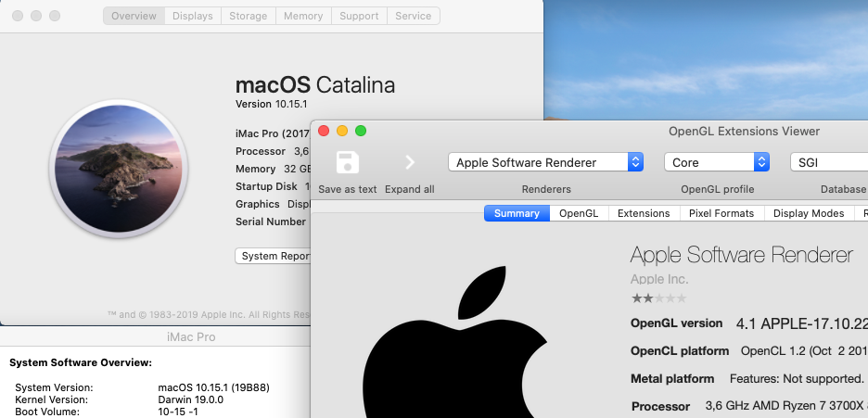Screen dimensions: 868x418
Task: Switch to the OpenGL tab
Action: pos(579,213)
